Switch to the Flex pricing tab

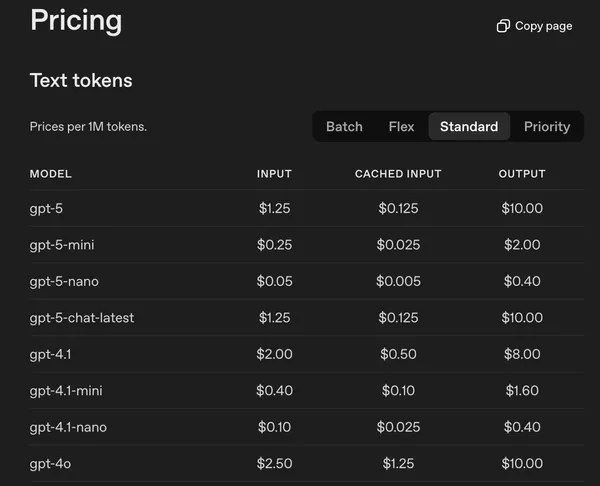(401, 127)
